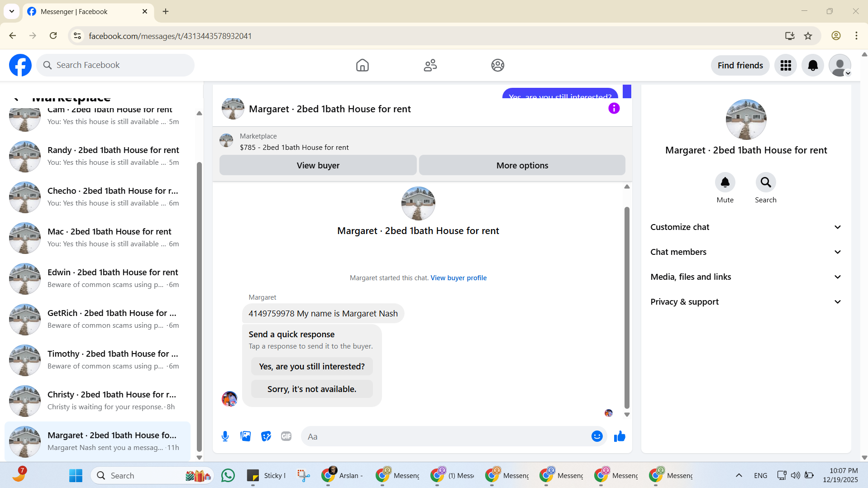Open the taskbar clock and date
The height and width of the screenshot is (488, 868).
840,475
